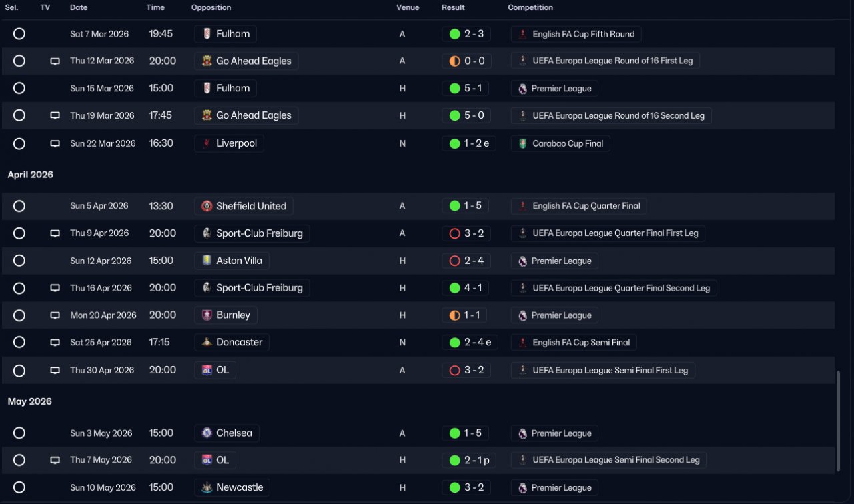Select the Burnley fixture selection circle

pos(19,315)
